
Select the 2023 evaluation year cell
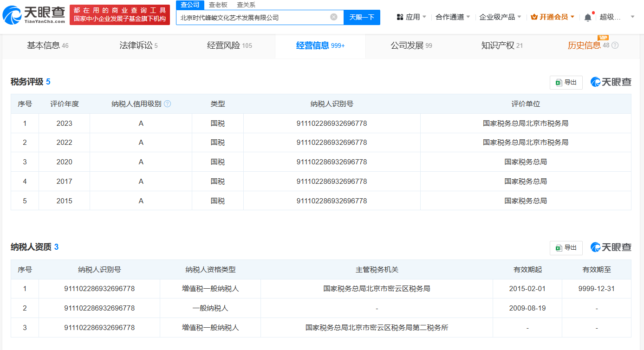pyautogui.click(x=65, y=123)
